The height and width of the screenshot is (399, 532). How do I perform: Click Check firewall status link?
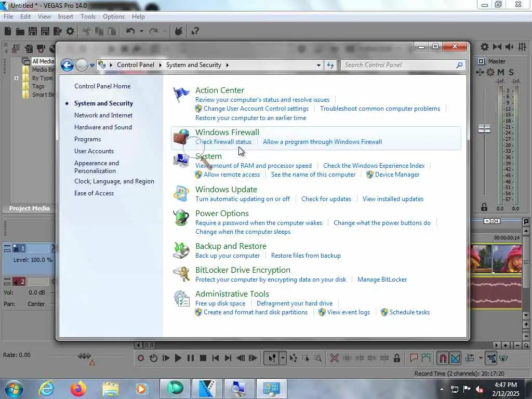point(223,142)
